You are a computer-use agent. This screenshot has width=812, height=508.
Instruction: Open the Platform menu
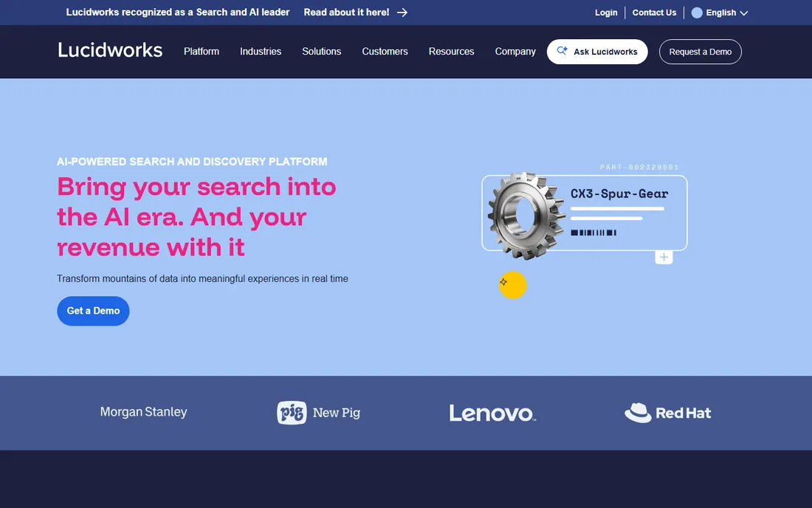coord(202,51)
